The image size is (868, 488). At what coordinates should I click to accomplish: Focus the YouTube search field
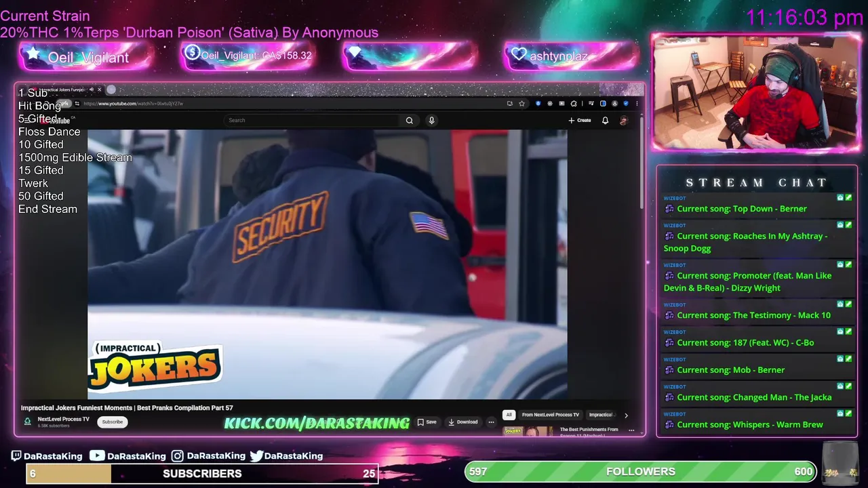coord(312,121)
